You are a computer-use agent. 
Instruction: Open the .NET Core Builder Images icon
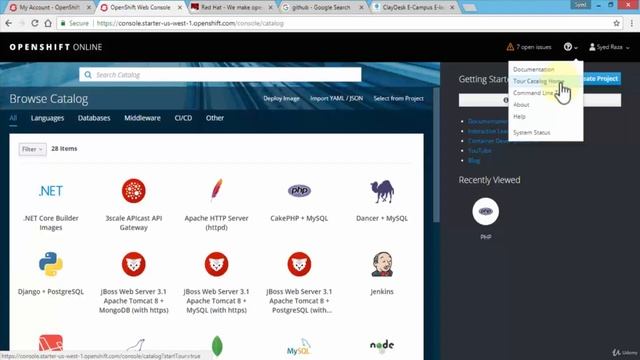coord(51,191)
